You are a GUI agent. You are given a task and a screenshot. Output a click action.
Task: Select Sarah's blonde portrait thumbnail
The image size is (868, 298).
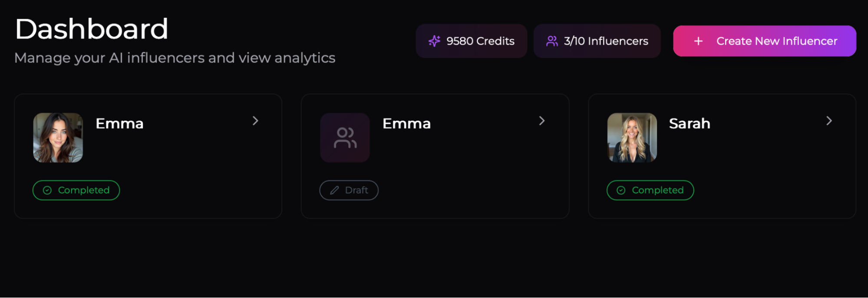click(x=632, y=138)
